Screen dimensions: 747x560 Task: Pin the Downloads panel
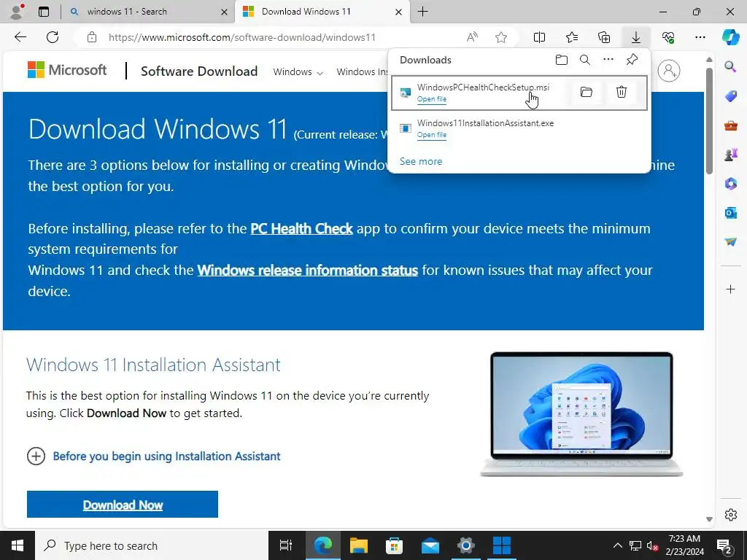tap(632, 60)
